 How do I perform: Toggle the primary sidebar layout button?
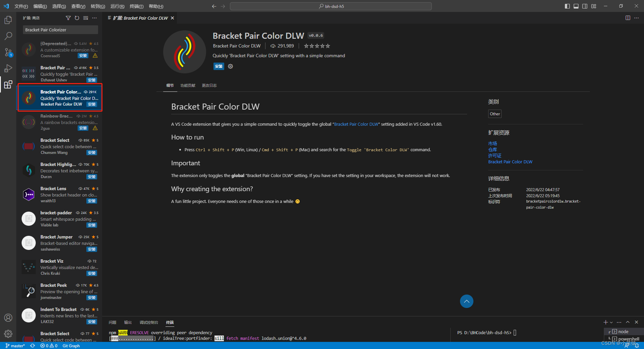(567, 6)
